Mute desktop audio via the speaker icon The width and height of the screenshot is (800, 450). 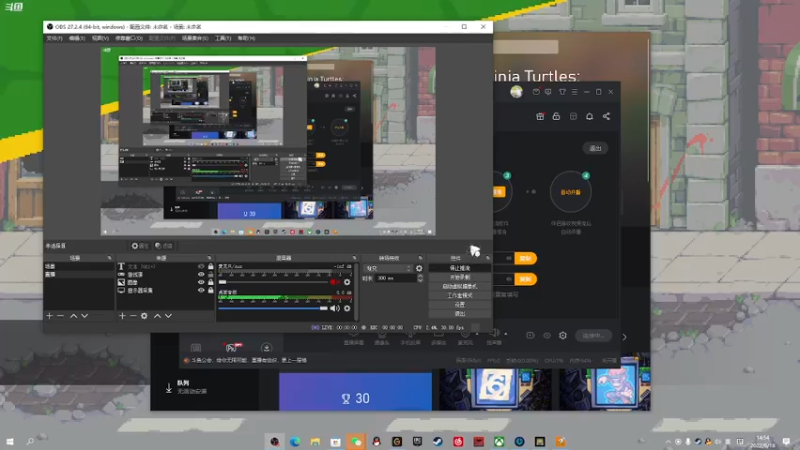click(335, 308)
